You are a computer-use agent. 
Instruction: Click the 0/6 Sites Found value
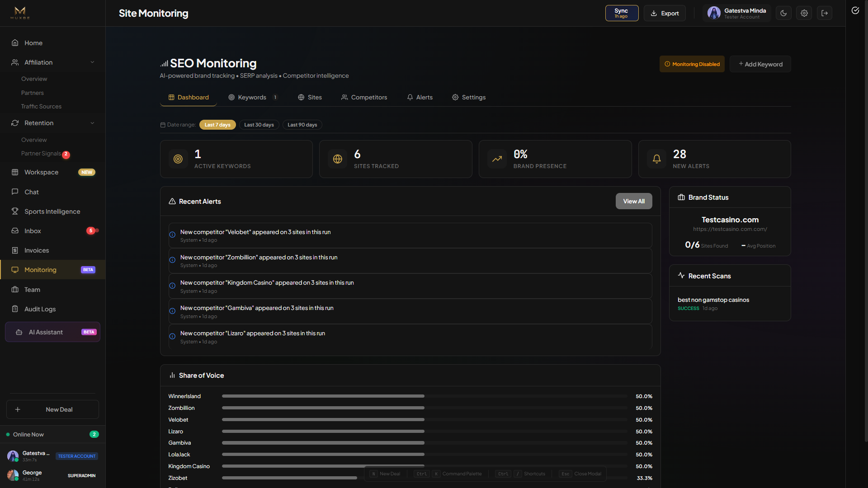click(692, 245)
